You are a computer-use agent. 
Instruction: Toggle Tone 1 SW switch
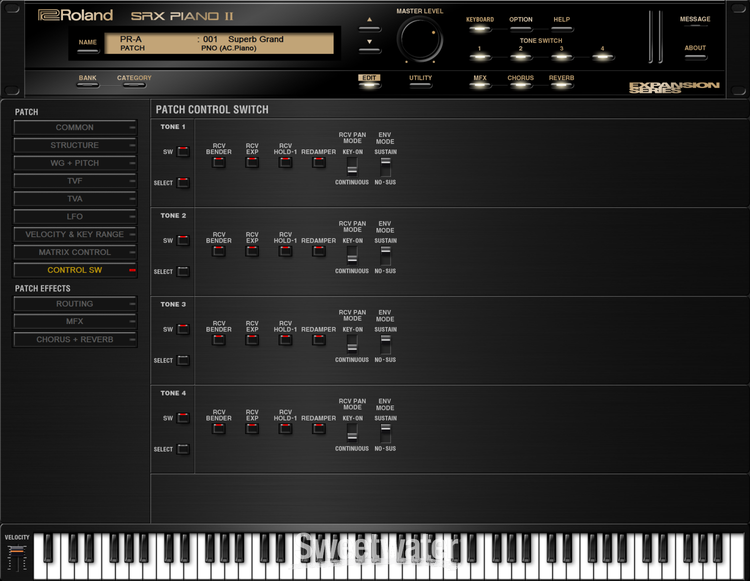tap(183, 152)
